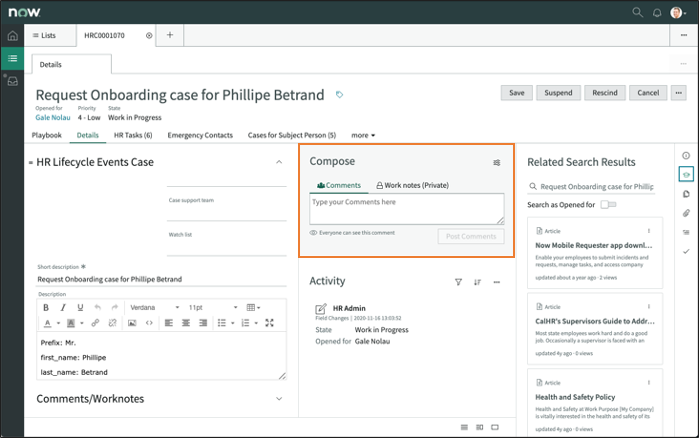Toggle Search as Opened for switch
The height and width of the screenshot is (438, 699).
pos(608,205)
